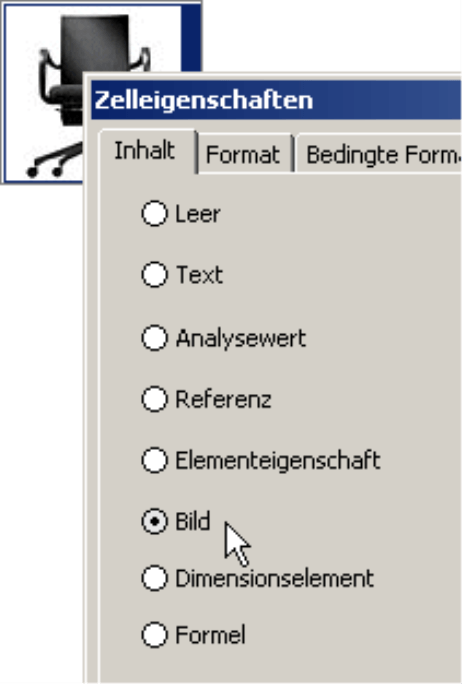Image resolution: width=462 pixels, height=684 pixels.
Task: Click the 'Elementeigenschaft' option label text
Action: tap(278, 461)
